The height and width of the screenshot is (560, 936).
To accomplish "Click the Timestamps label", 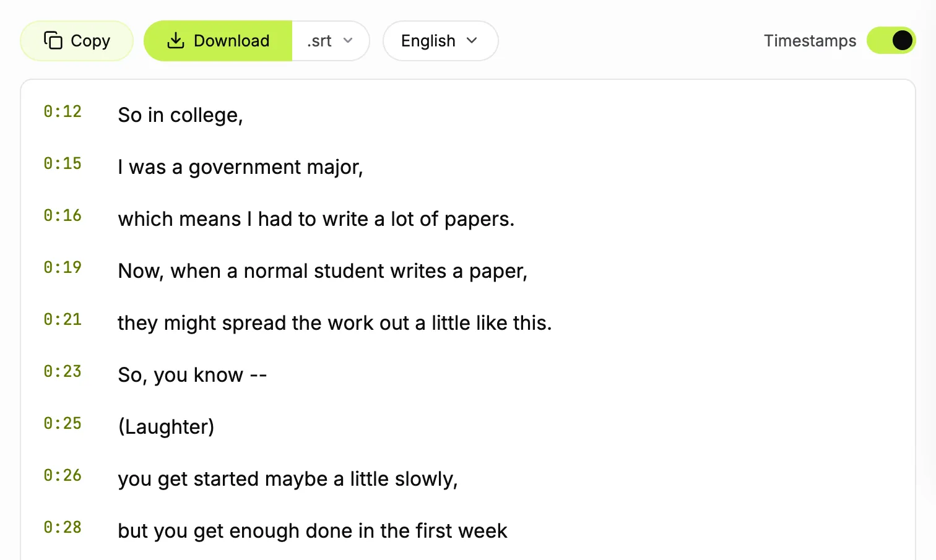I will pyautogui.click(x=810, y=41).
